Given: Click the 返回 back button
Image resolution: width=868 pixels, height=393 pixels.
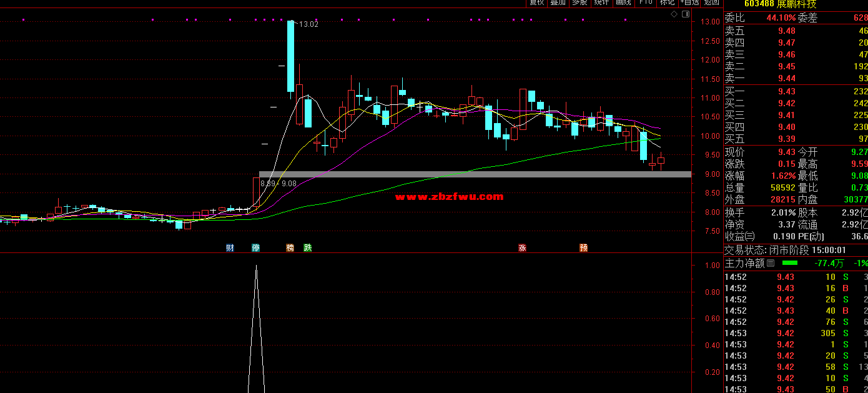Looking at the screenshot, I should click(x=711, y=2).
